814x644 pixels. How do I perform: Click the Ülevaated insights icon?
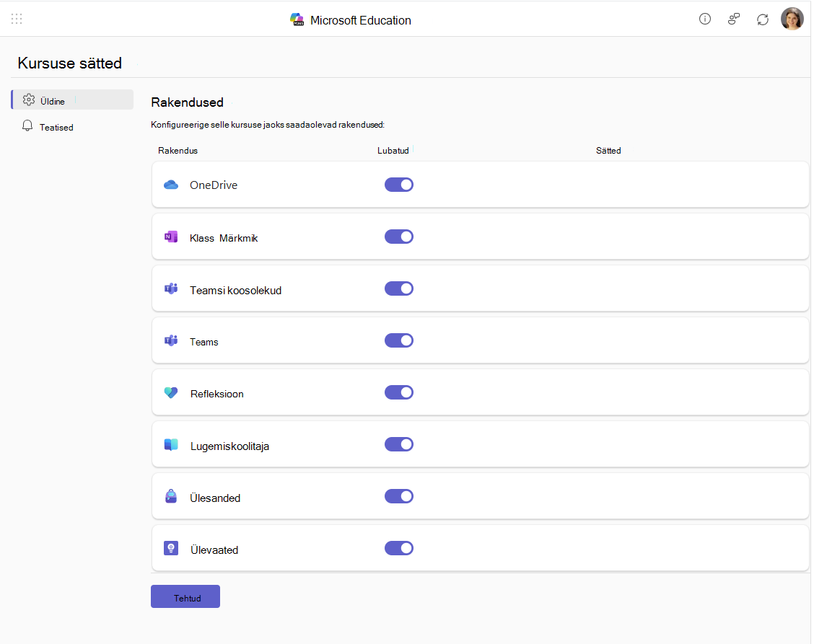coord(171,549)
